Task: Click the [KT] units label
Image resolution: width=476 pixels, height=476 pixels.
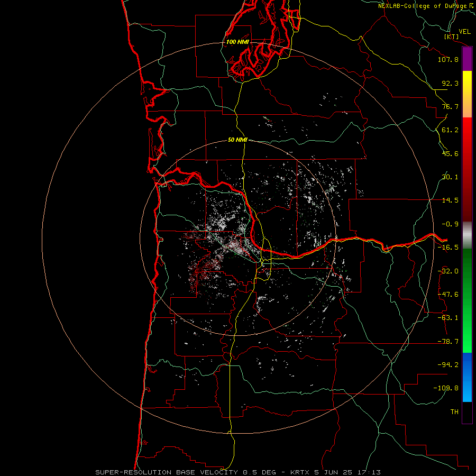Action: pyautogui.click(x=452, y=36)
